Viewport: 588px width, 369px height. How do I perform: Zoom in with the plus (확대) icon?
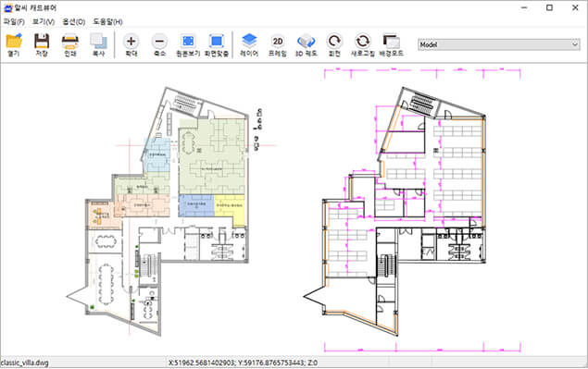pos(131,42)
